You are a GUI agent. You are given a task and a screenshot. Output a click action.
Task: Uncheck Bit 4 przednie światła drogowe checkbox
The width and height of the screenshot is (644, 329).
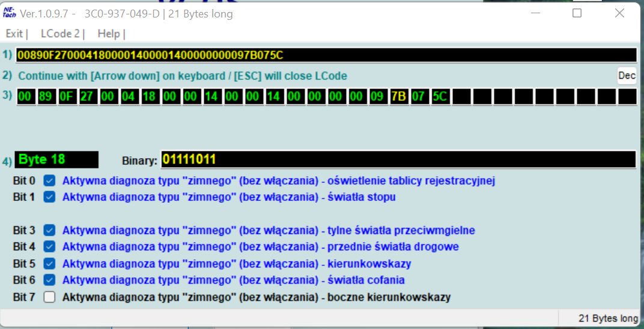pyautogui.click(x=49, y=247)
